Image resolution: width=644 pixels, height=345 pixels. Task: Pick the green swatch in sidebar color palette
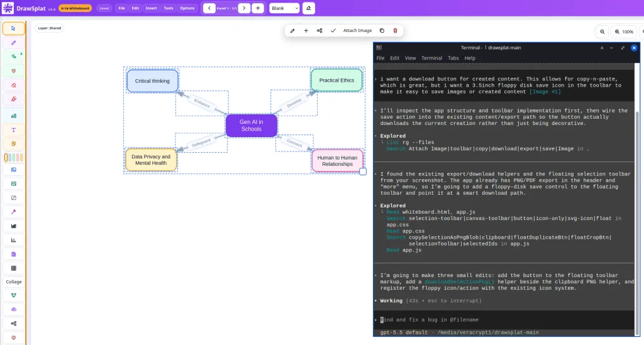click(x=14, y=158)
